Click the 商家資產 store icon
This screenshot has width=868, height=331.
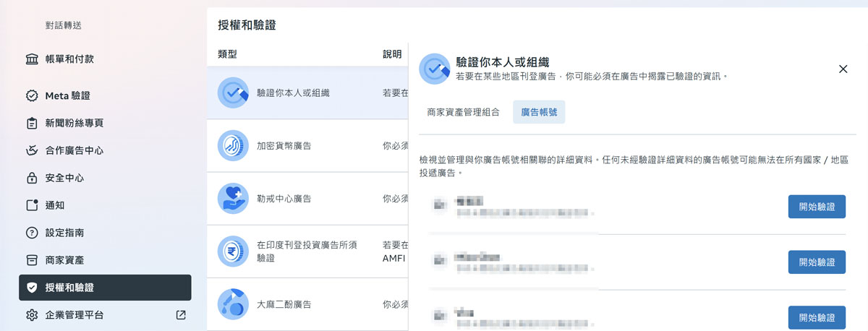(x=32, y=260)
